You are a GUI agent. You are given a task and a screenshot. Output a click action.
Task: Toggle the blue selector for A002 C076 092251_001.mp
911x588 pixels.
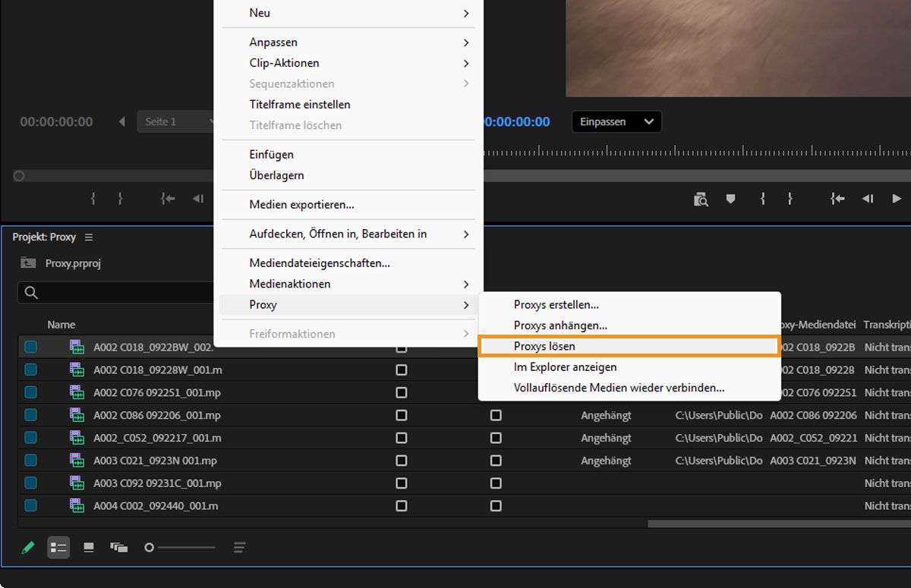[x=30, y=392]
